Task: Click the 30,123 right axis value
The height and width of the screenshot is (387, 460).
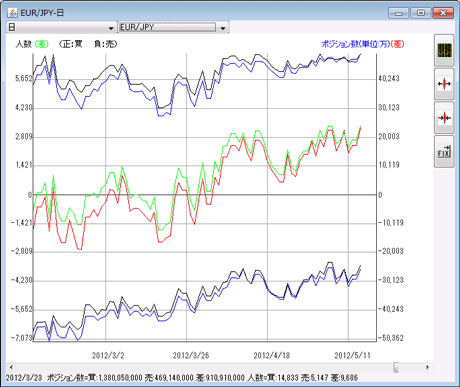Action: point(389,107)
